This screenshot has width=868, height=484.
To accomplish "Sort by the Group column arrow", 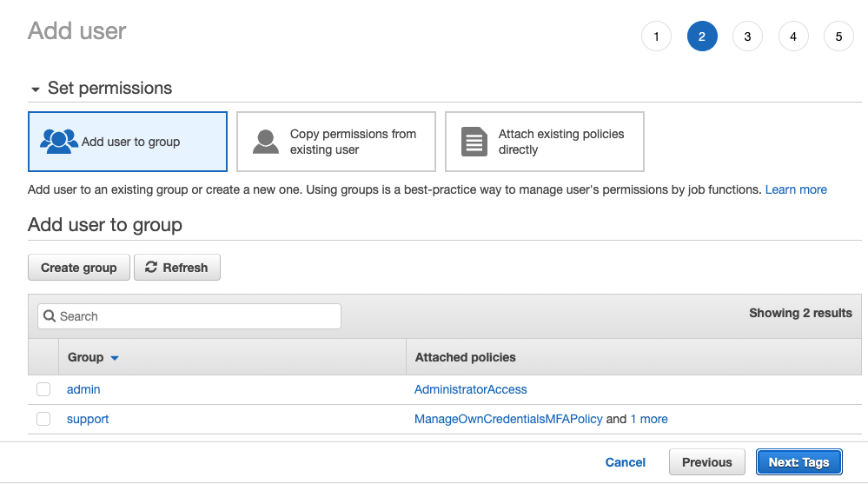I will tap(115, 358).
